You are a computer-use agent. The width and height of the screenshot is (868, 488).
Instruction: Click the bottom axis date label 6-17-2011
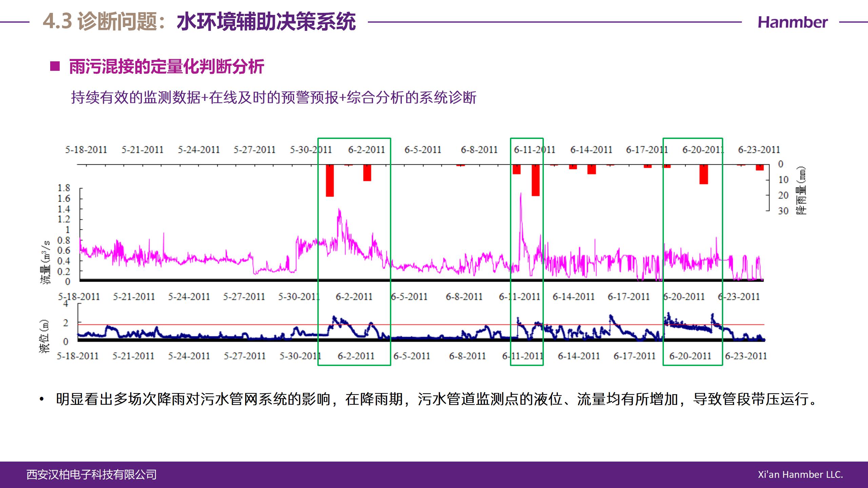[634, 356]
